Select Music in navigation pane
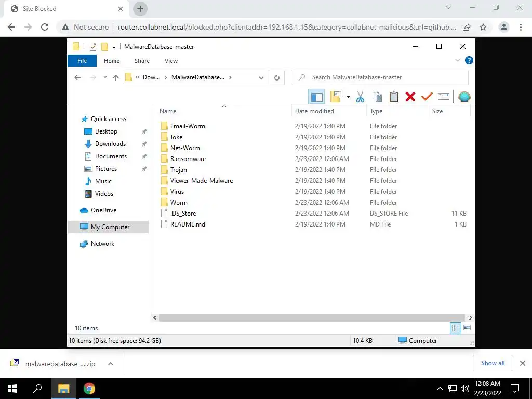 click(103, 181)
